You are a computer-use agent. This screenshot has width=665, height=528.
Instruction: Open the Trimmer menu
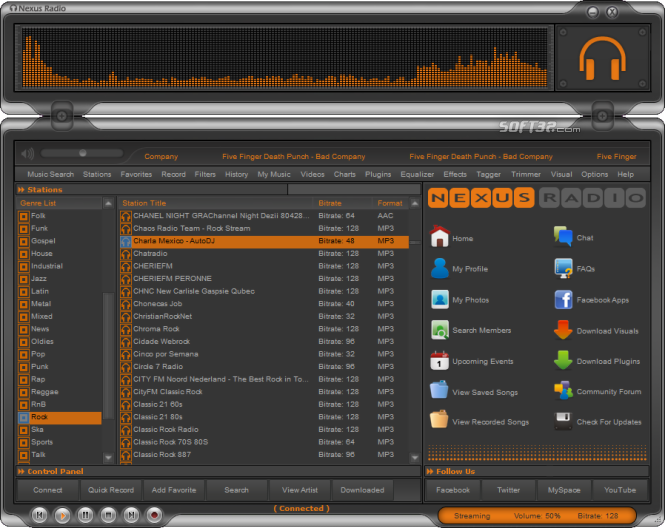tap(525, 174)
